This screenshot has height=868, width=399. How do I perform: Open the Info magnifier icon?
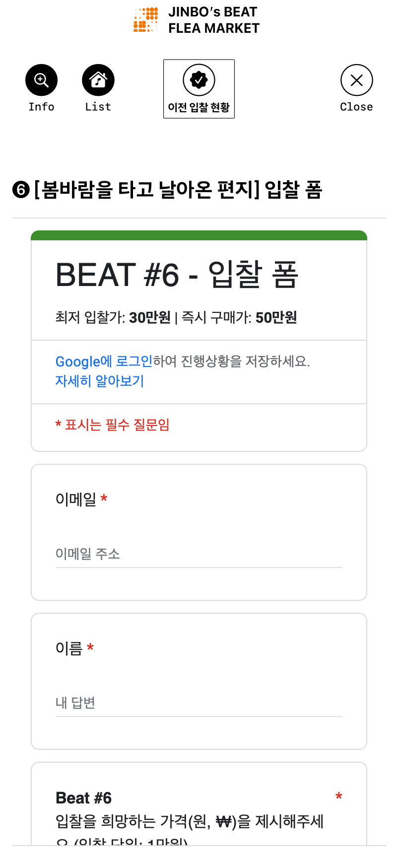point(41,80)
